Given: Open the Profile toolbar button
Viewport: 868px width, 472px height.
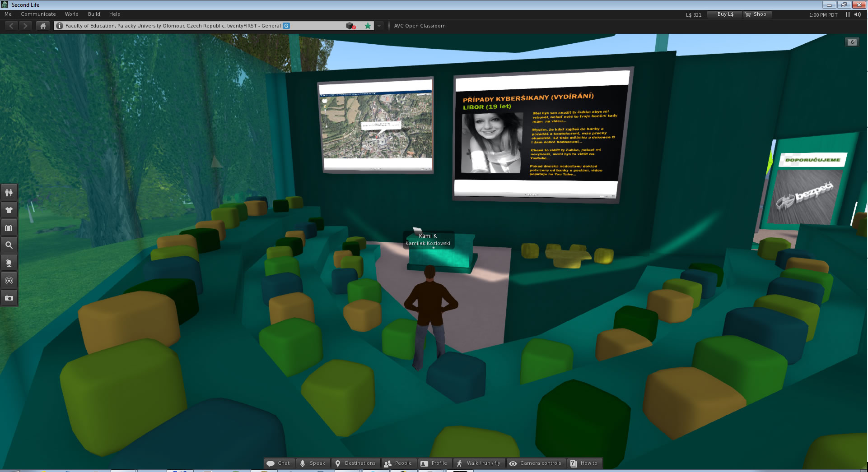Looking at the screenshot, I should click(434, 463).
